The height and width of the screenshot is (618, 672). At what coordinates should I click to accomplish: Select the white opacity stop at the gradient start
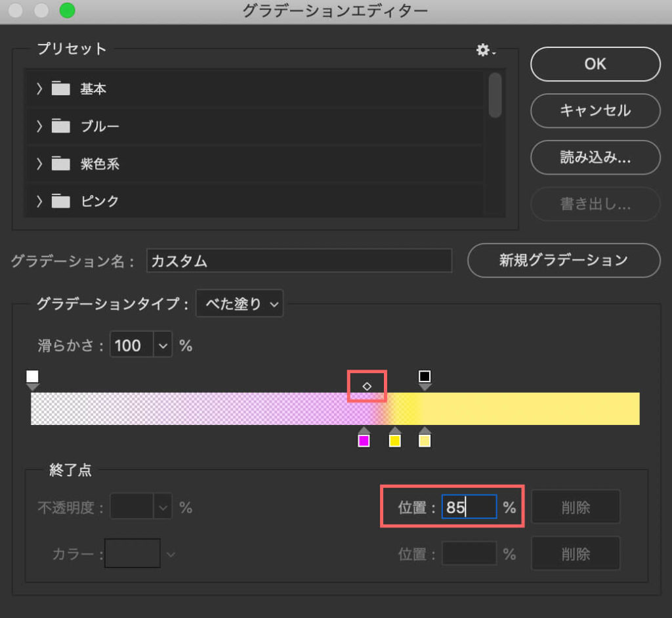(33, 380)
